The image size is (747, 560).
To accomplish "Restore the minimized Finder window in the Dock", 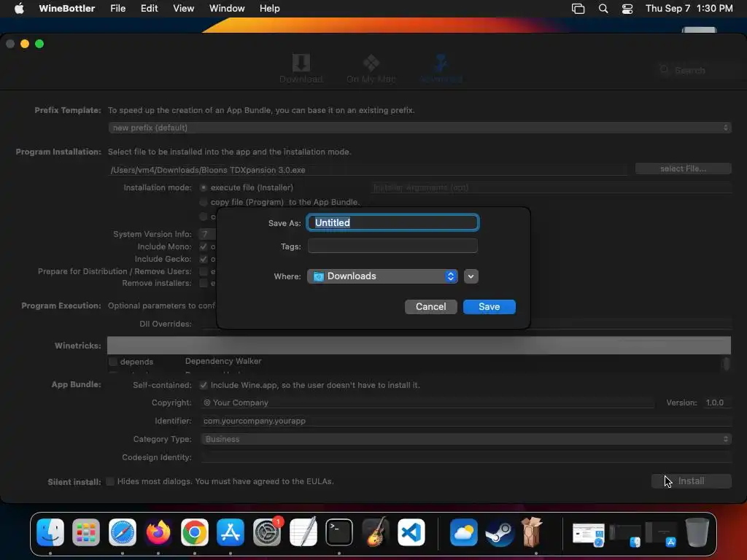I will [625, 534].
